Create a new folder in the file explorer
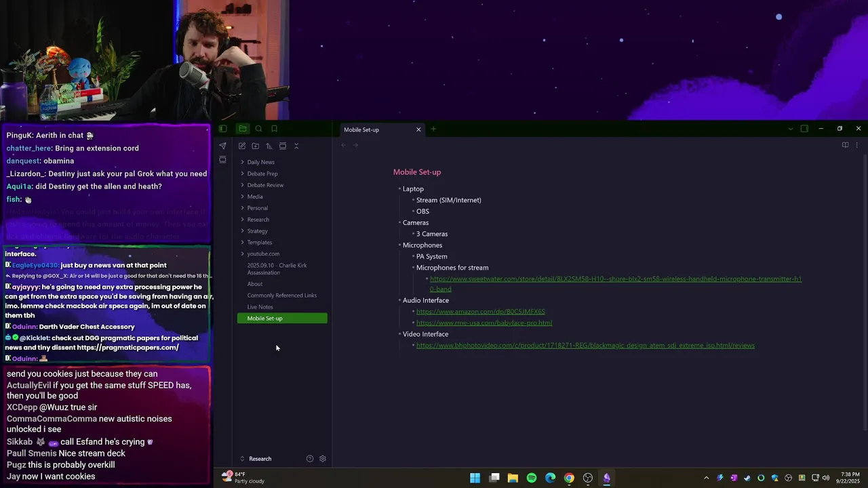The image size is (868, 488). pos(256,146)
